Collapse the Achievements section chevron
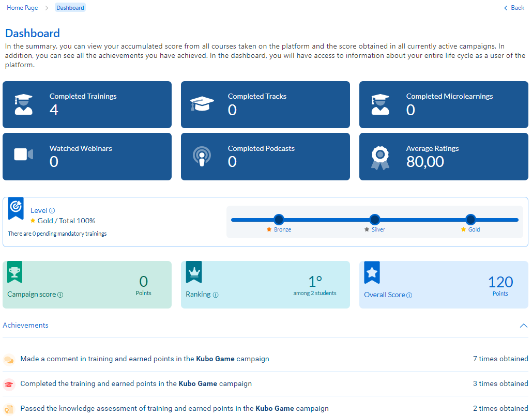This screenshot has height=416, width=532. 523,326
